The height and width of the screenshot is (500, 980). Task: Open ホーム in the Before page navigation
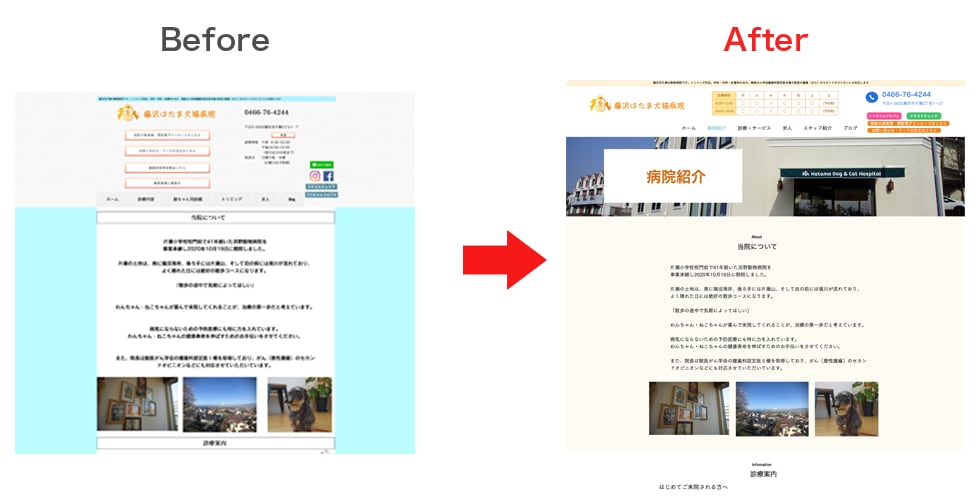click(x=112, y=199)
